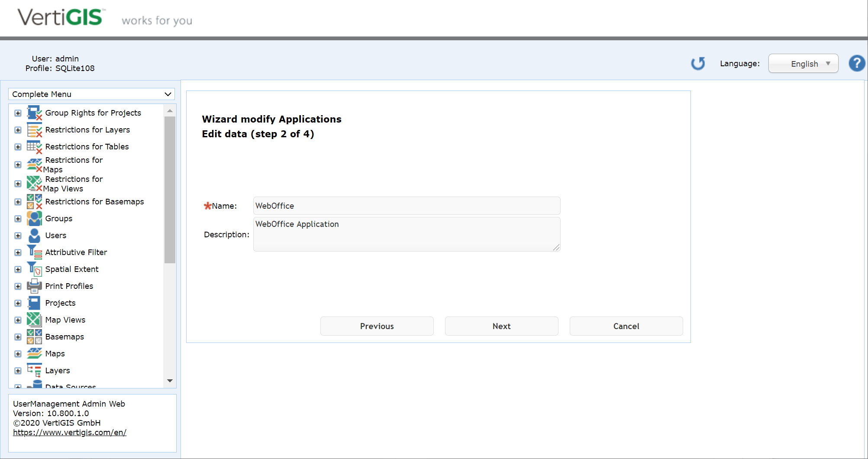Expand the Maps tree item
Screen dimensions: 868x459
[18, 353]
